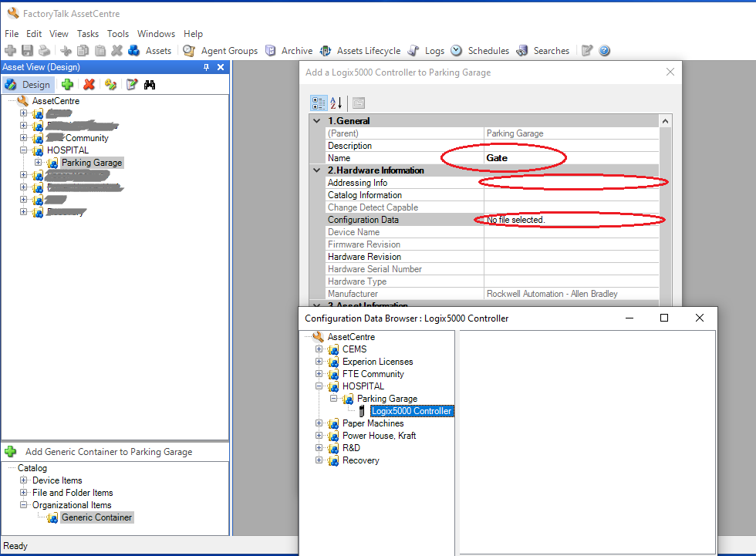Open Agent Groups from toolbar
Image resolution: width=756 pixels, height=556 pixels.
(221, 50)
